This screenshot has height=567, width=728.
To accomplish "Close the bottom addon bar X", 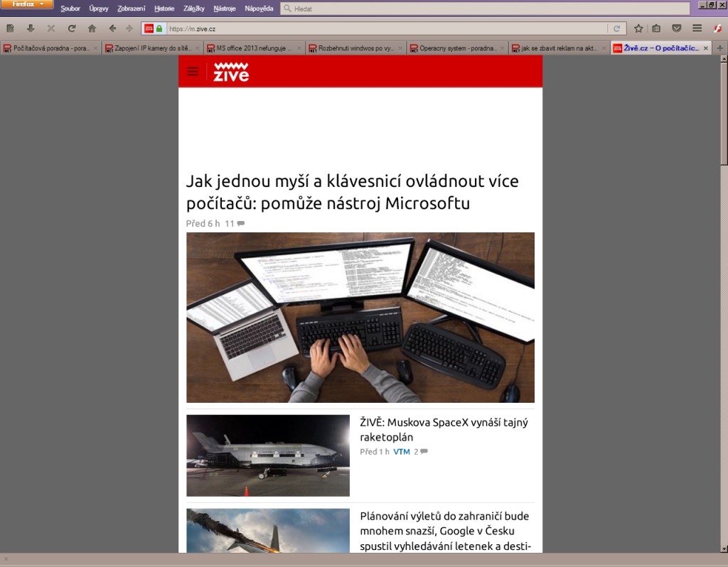I will click(x=6, y=559).
